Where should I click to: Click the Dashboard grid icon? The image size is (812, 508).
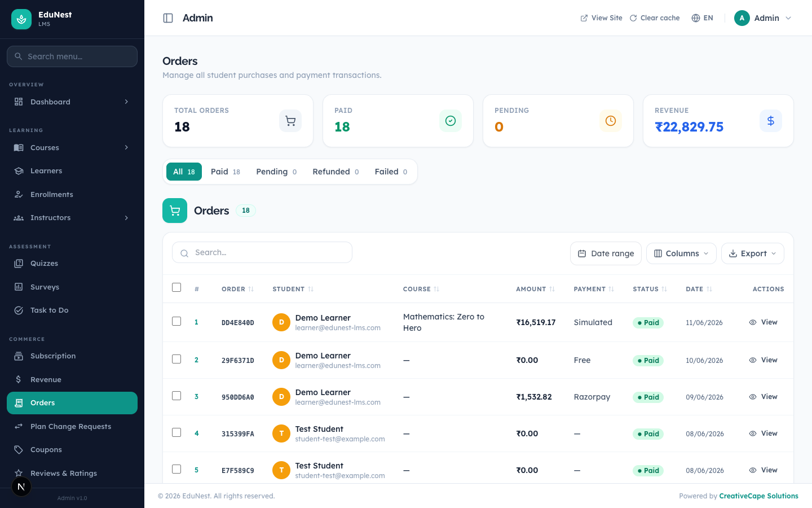19,102
